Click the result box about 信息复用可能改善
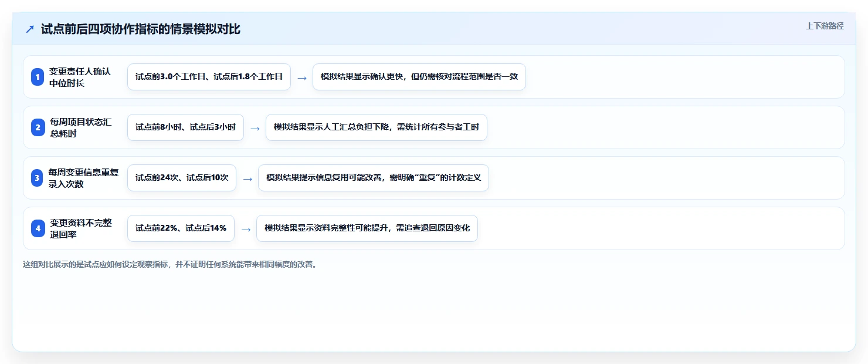The image size is (868, 364). coord(374,178)
